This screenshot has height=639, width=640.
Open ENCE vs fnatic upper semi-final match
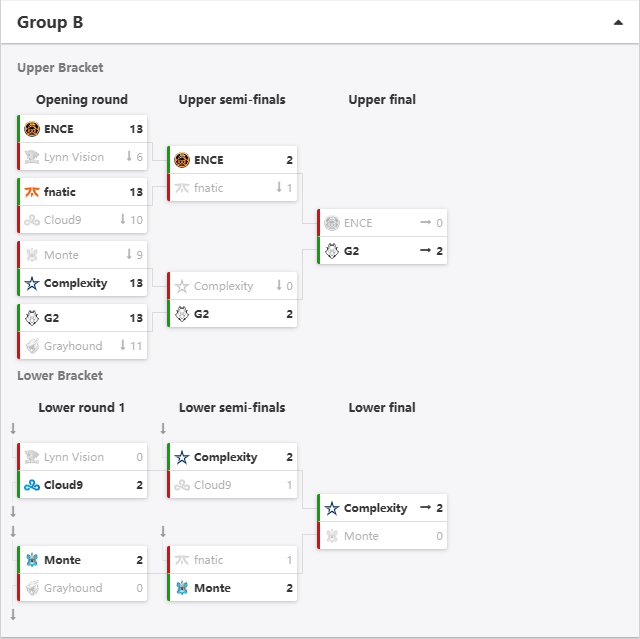[232, 174]
